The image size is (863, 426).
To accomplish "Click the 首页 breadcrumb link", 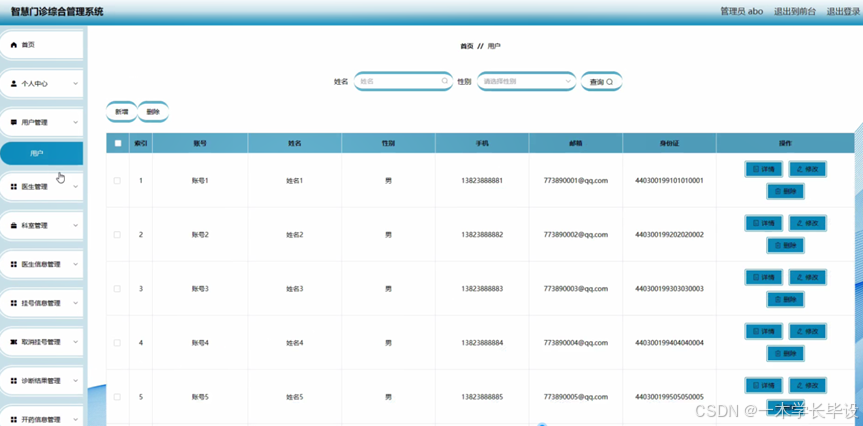I will pos(467,46).
